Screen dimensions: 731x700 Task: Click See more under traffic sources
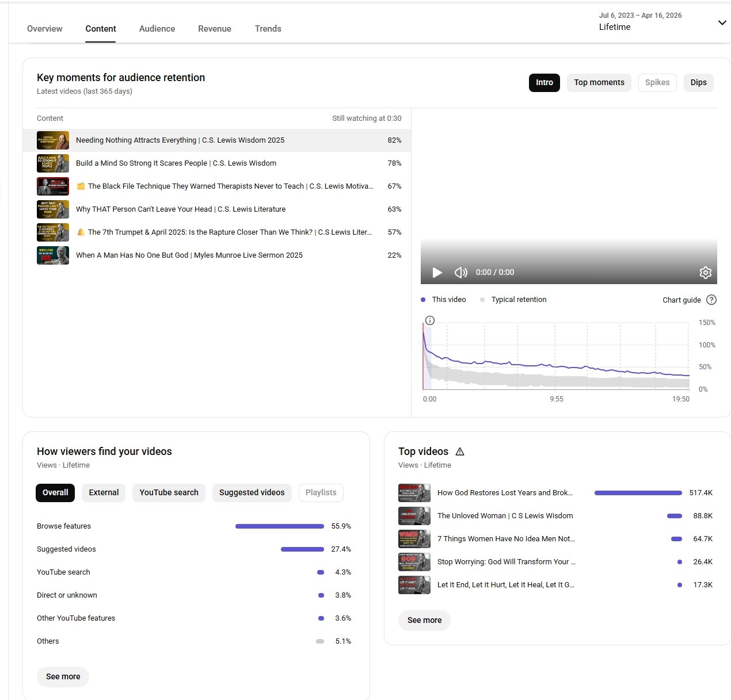[x=63, y=677]
